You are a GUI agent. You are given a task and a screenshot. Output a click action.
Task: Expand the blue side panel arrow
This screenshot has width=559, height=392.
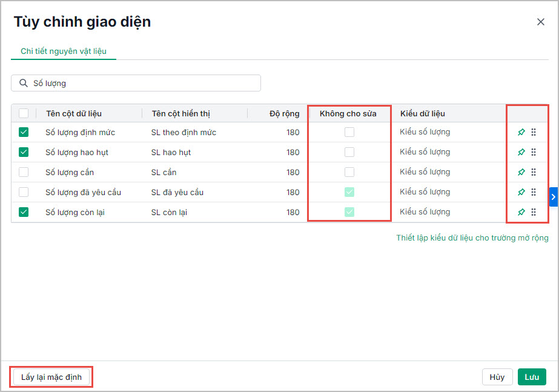(553, 197)
